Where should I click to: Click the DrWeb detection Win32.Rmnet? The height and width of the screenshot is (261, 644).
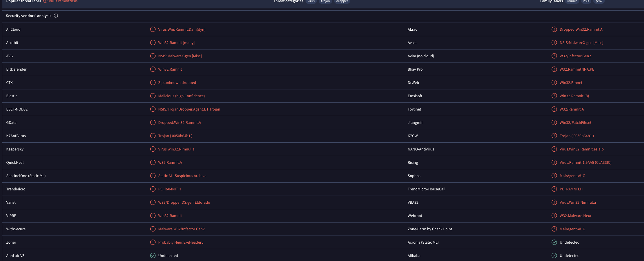point(571,82)
